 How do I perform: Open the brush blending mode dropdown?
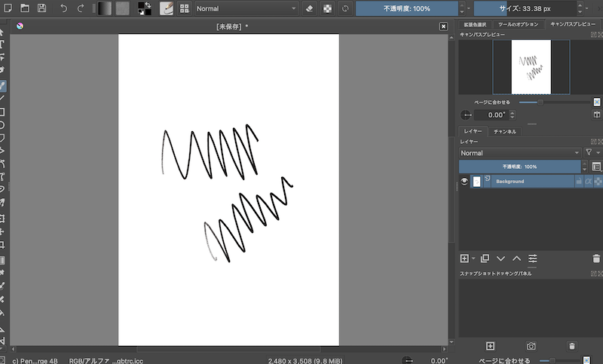[246, 8]
